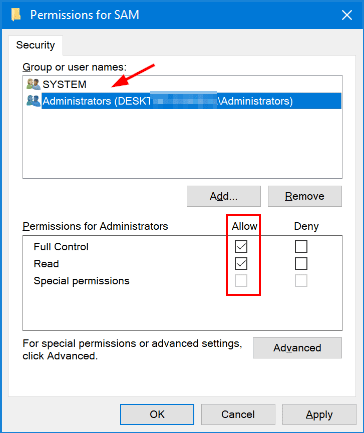The height and width of the screenshot is (433, 364).
Task: Click the Cancel button
Action: point(238,414)
